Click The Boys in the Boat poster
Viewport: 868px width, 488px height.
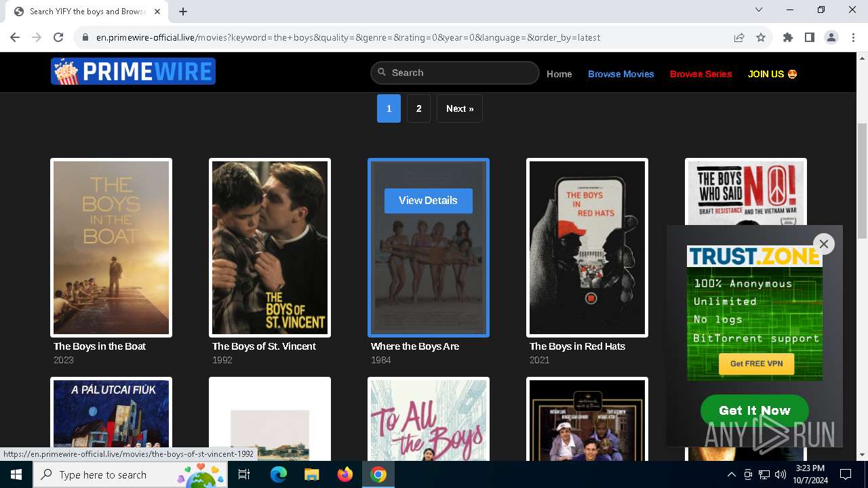coord(111,247)
